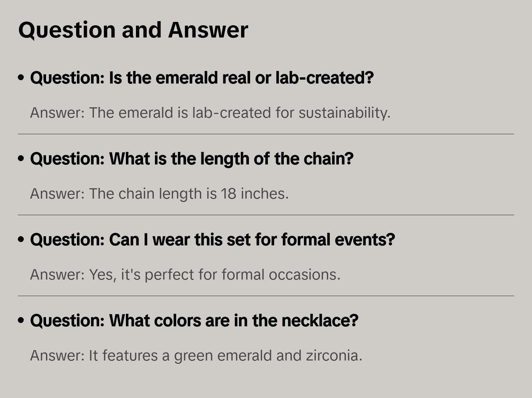Click the bullet beside the chain length question
This screenshot has height=398, width=532.
pyautogui.click(x=21, y=159)
